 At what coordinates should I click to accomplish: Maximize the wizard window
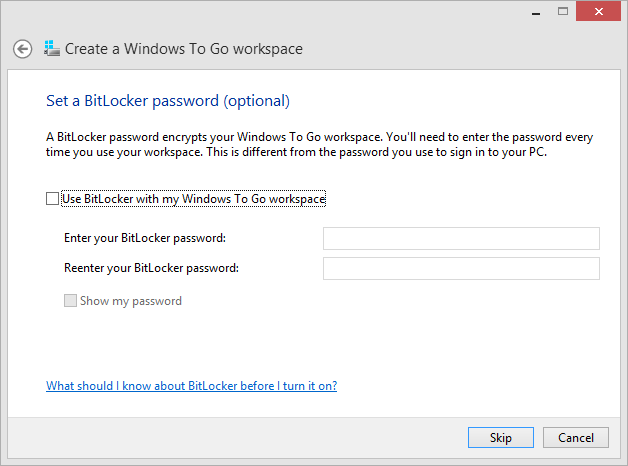(563, 11)
